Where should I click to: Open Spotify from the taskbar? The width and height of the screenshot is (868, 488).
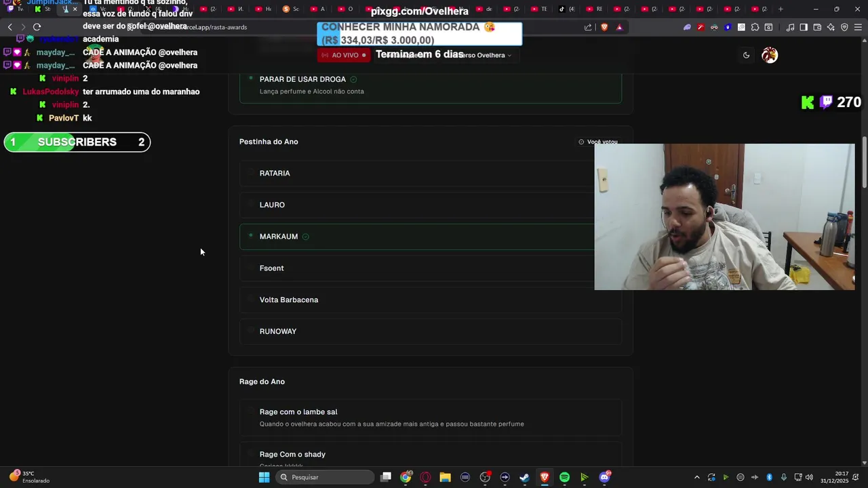[564, 477]
